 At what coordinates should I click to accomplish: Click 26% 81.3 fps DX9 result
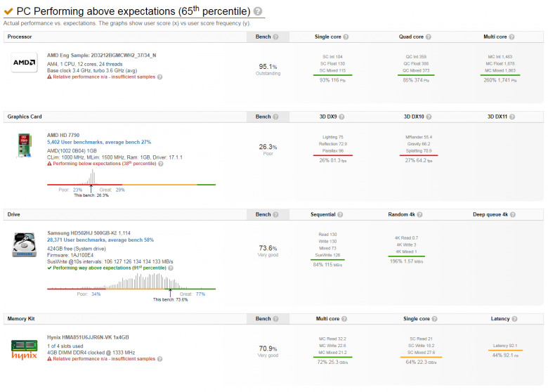pyautogui.click(x=333, y=160)
